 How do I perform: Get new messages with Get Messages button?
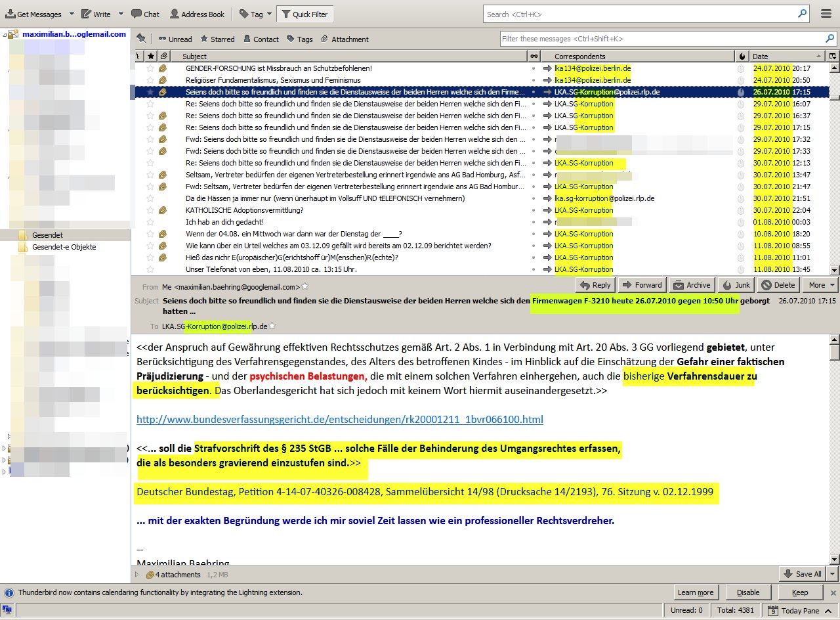pyautogui.click(x=33, y=14)
